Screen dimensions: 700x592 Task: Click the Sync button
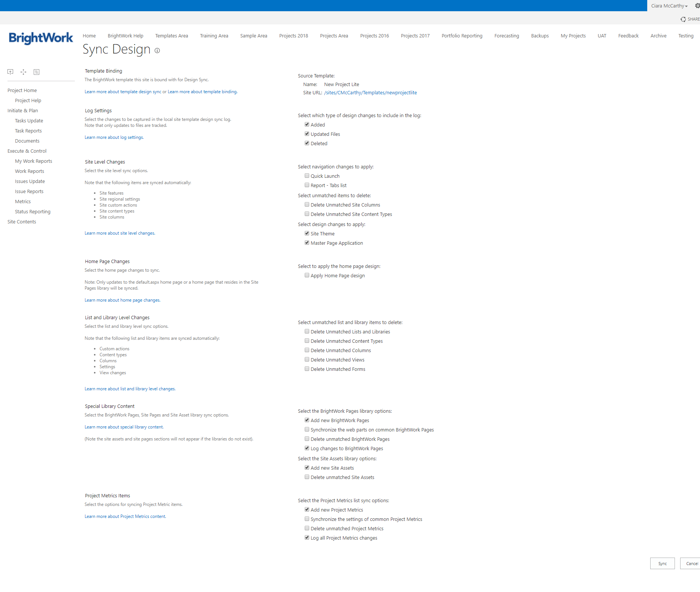[x=663, y=564]
